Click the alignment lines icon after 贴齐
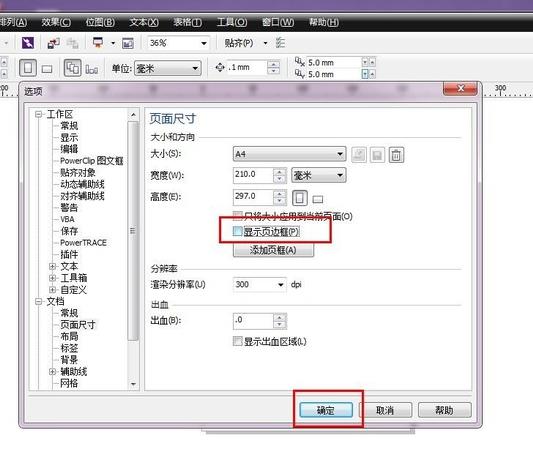The image size is (533, 459). (x=280, y=43)
